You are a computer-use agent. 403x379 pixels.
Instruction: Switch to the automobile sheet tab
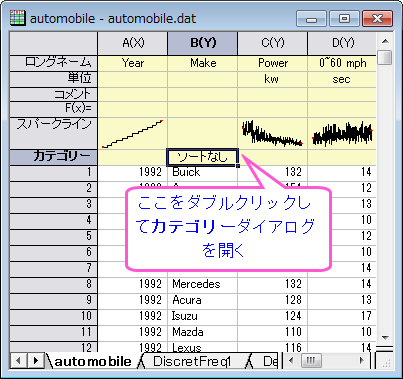93,361
